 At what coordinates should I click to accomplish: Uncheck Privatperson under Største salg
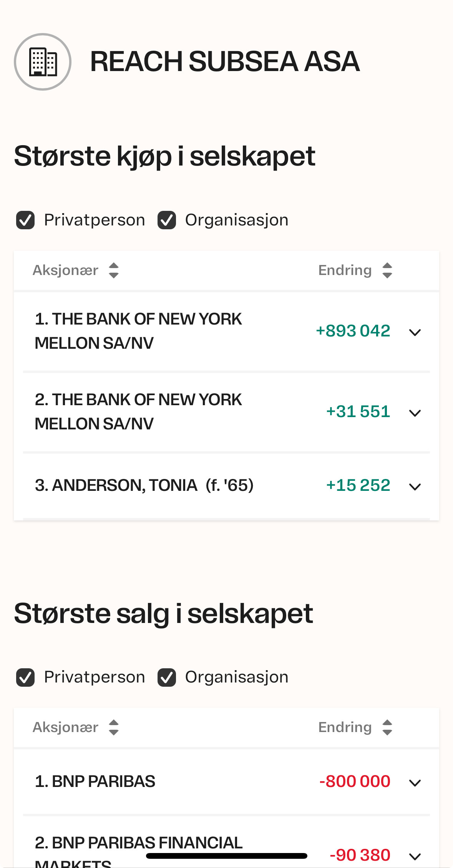[x=25, y=677]
